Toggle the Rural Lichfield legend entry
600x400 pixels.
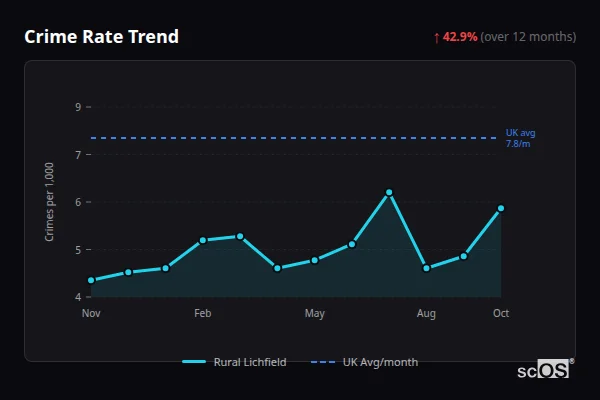(x=234, y=362)
